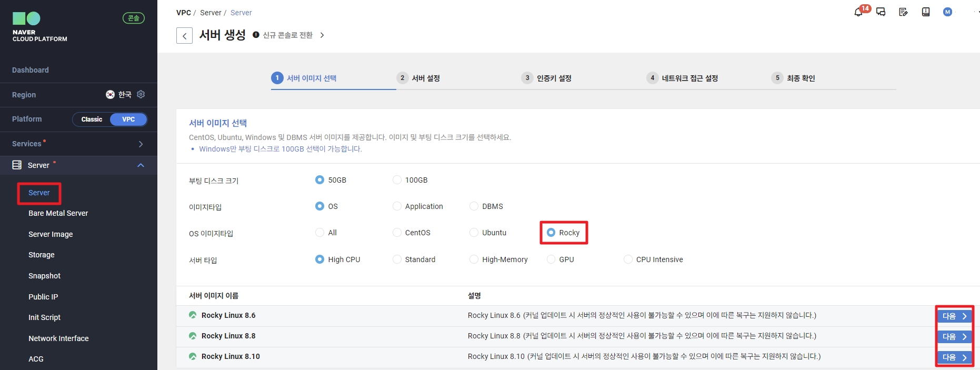This screenshot has width=980, height=370.
Task: Select High CPU server type
Action: pyautogui.click(x=319, y=259)
